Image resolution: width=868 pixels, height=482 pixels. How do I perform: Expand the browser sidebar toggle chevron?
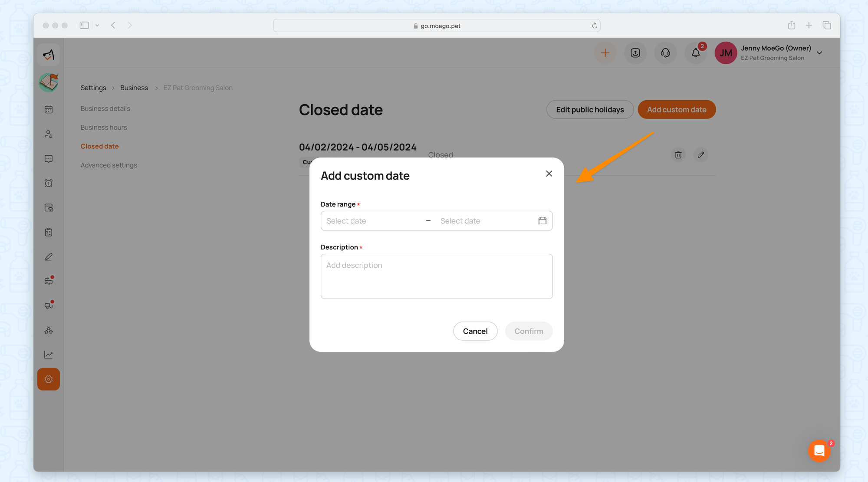click(97, 26)
